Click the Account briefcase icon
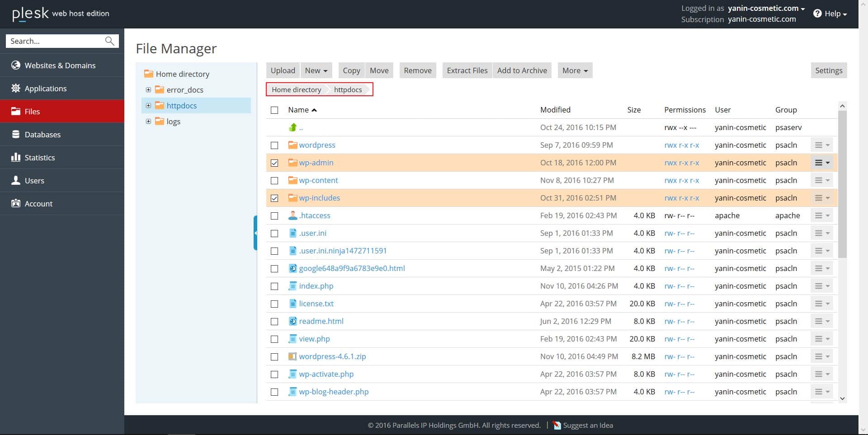 click(16, 203)
